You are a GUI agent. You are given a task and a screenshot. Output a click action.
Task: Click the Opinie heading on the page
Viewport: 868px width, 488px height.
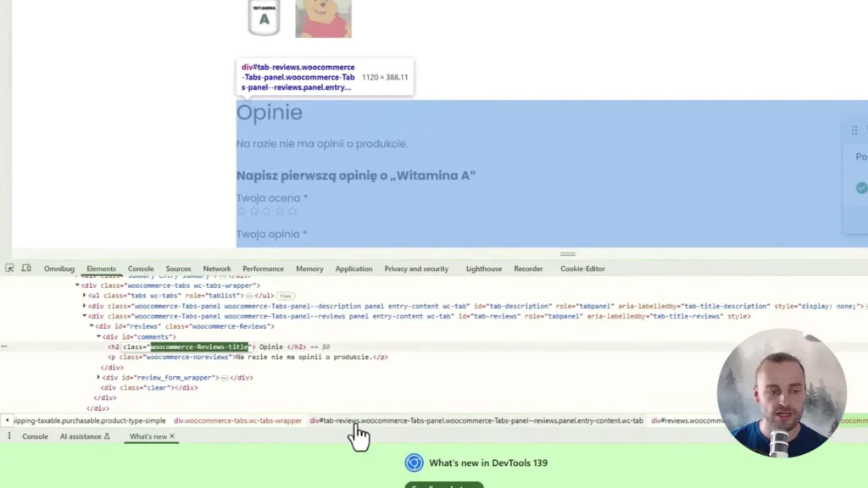(270, 113)
